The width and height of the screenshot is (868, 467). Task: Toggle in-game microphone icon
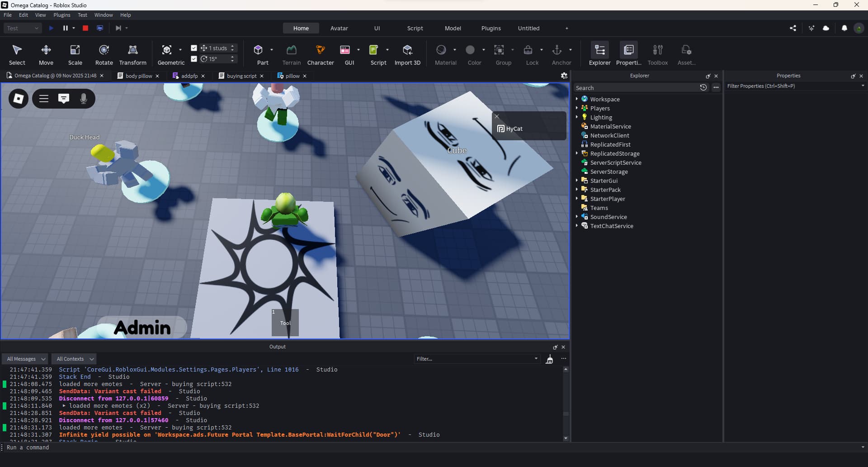[84, 98]
